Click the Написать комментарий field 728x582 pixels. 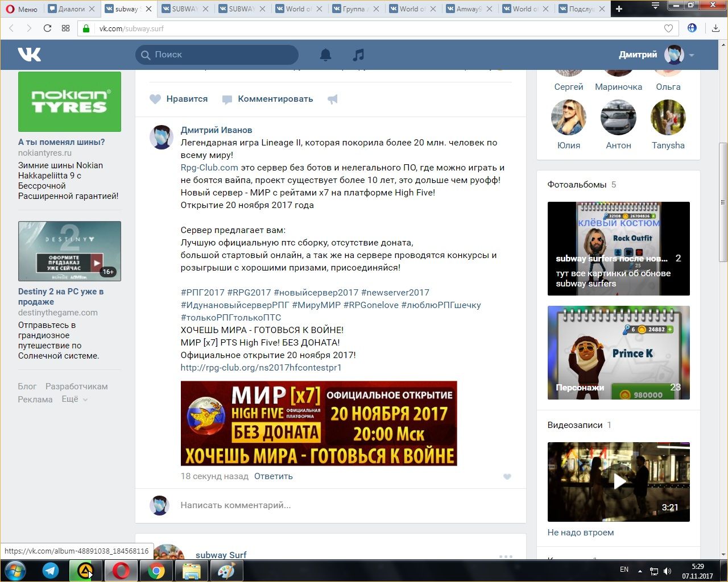[x=346, y=505]
